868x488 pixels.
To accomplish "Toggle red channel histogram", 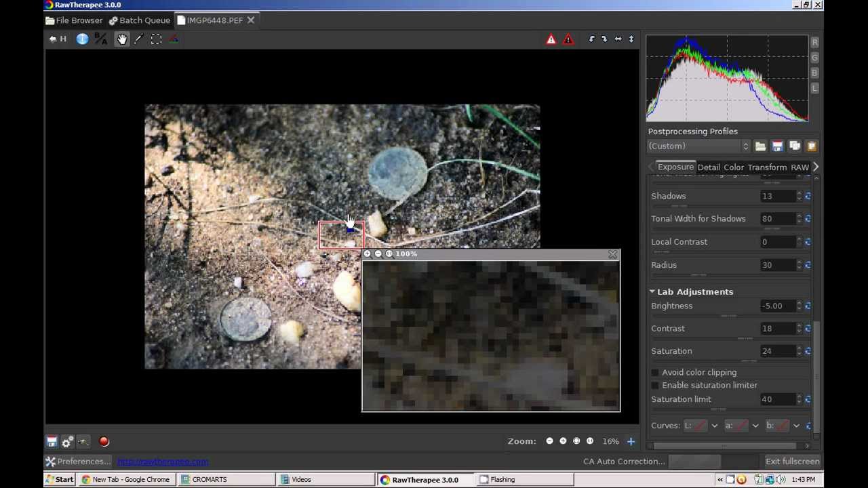I will coord(814,42).
